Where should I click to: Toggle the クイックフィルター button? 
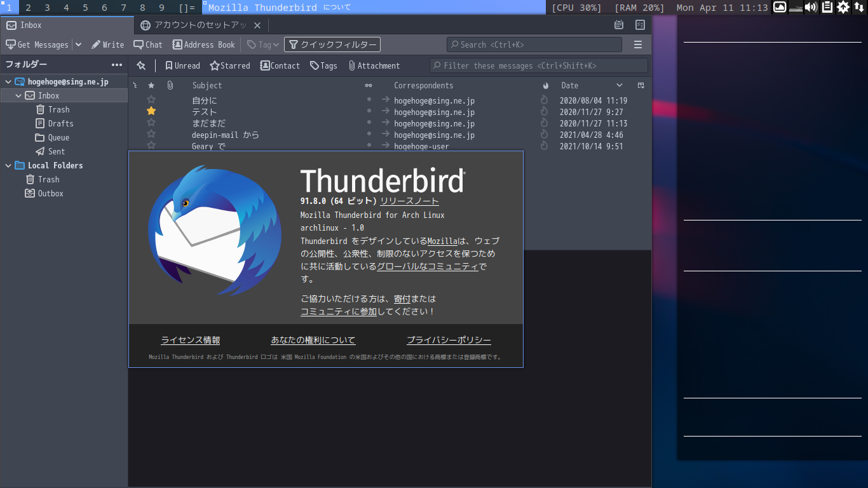click(332, 44)
